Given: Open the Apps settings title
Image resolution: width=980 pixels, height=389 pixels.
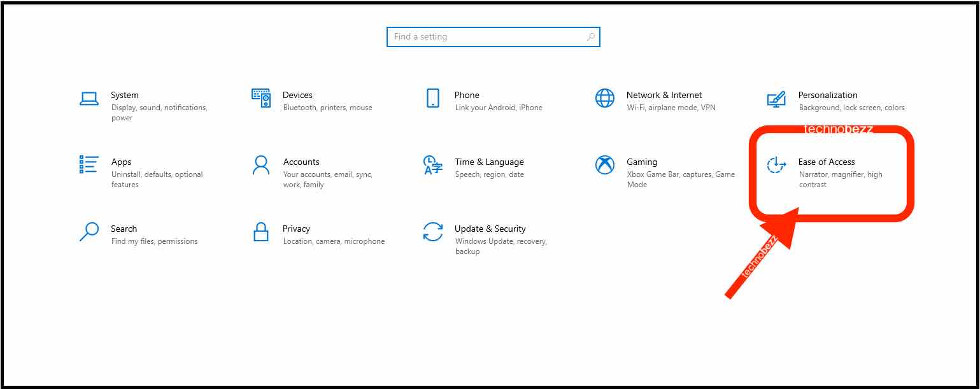Looking at the screenshot, I should (x=121, y=162).
